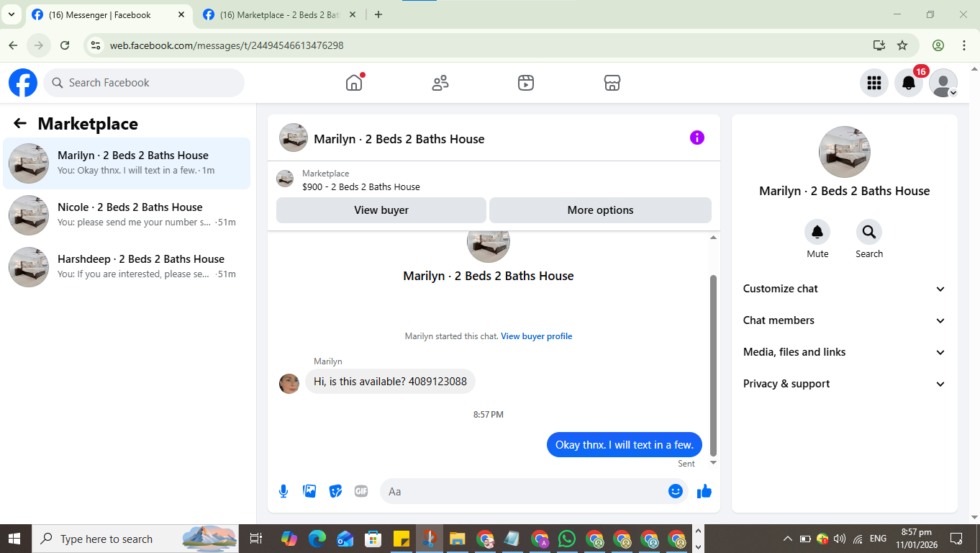Expand Customize chat section
Image resolution: width=980 pixels, height=553 pixels.
845,289
